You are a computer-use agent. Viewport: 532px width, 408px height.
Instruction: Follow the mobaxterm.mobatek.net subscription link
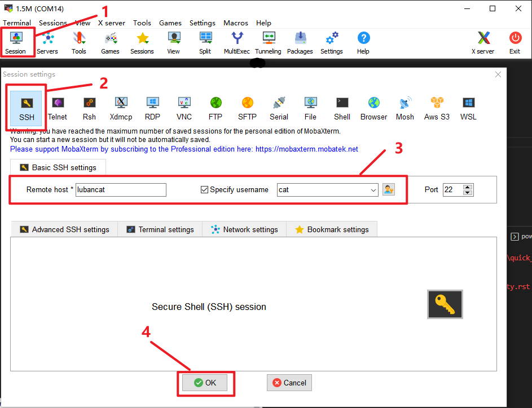tap(184, 149)
